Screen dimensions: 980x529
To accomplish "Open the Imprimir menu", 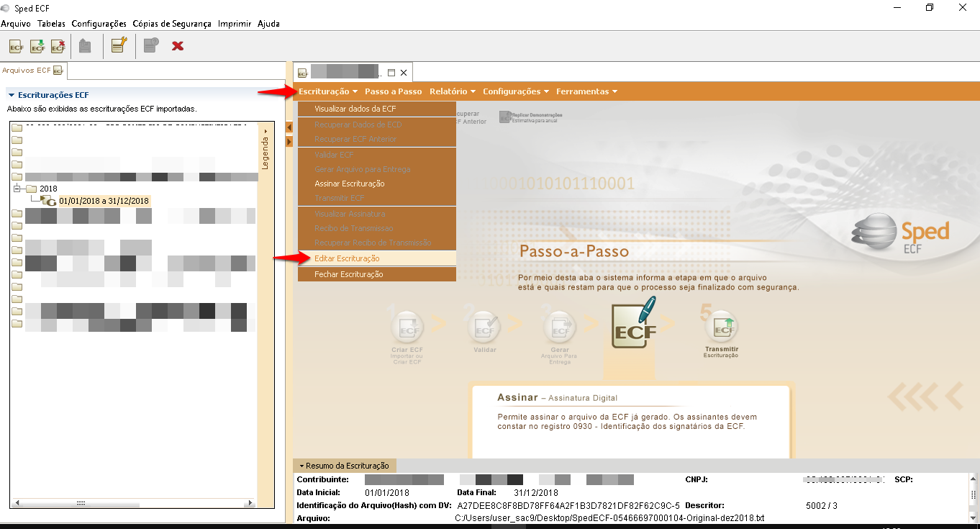I will (x=235, y=24).
